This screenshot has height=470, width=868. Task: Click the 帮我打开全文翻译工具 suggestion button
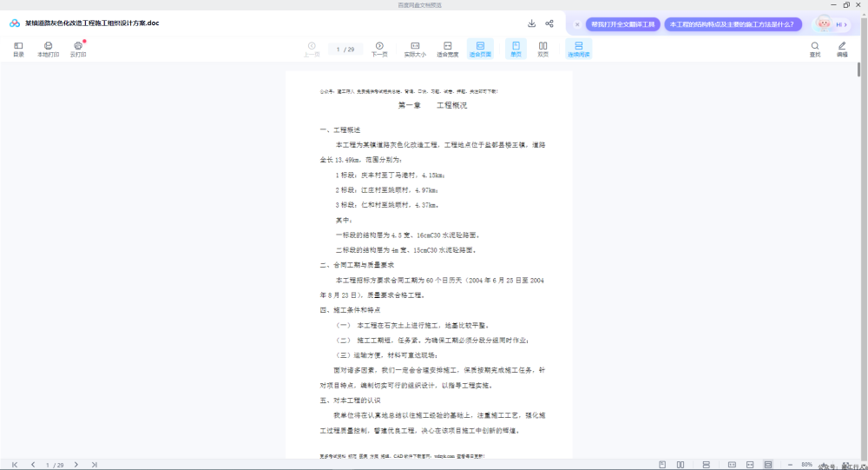click(x=622, y=24)
